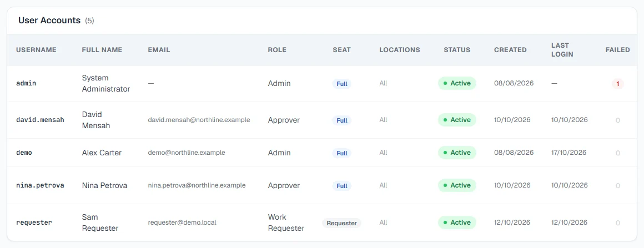Screen dimensions: 644x248
Task: Click the EMAIL column header
Action: tap(159, 50)
